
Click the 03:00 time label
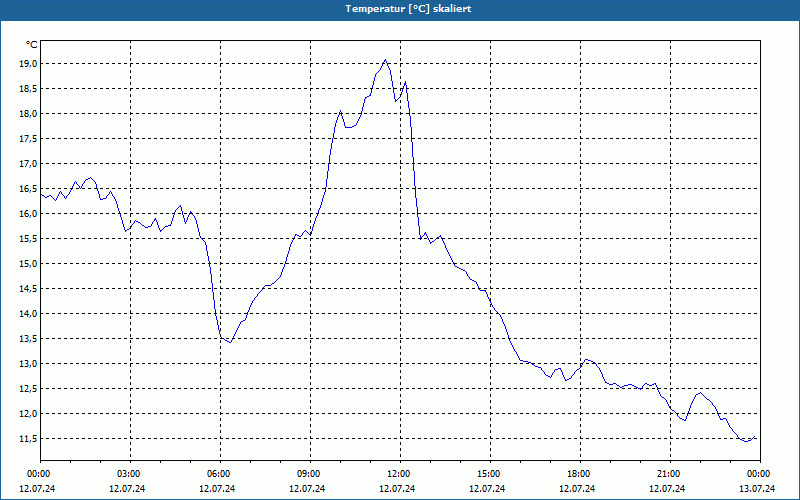pyautogui.click(x=128, y=474)
